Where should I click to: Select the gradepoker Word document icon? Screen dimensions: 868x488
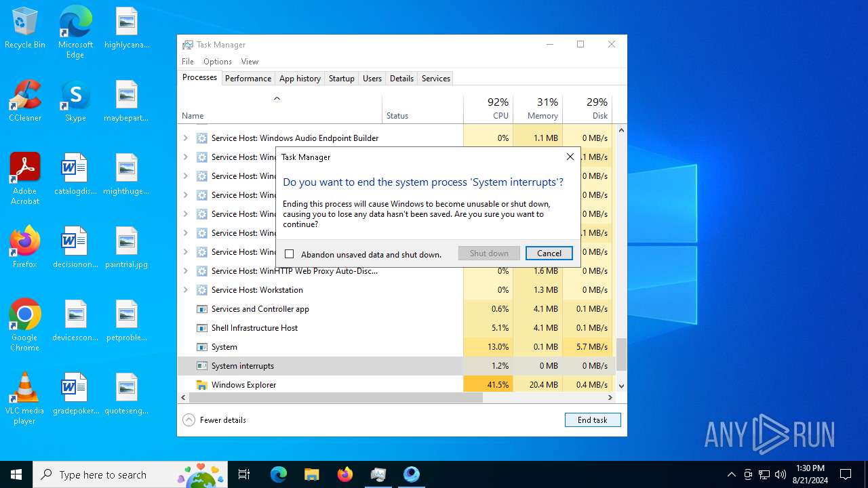pyautogui.click(x=75, y=394)
